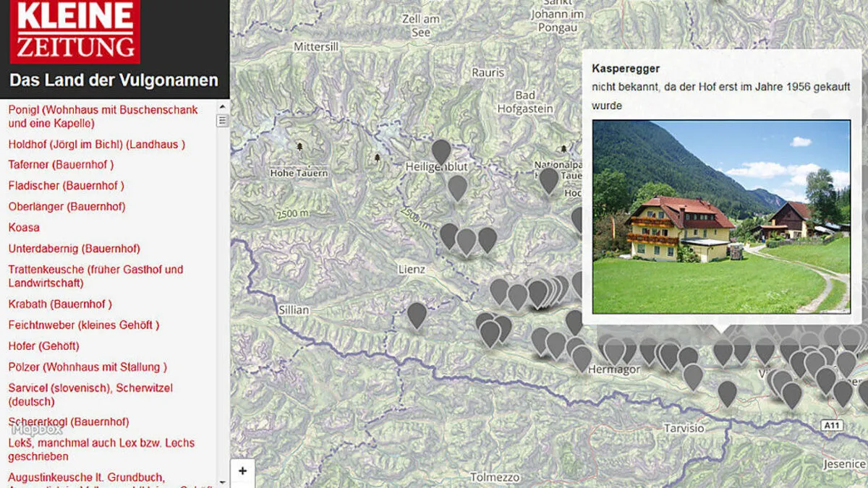Select the marker just below the Heiligenblut label

pos(457,187)
